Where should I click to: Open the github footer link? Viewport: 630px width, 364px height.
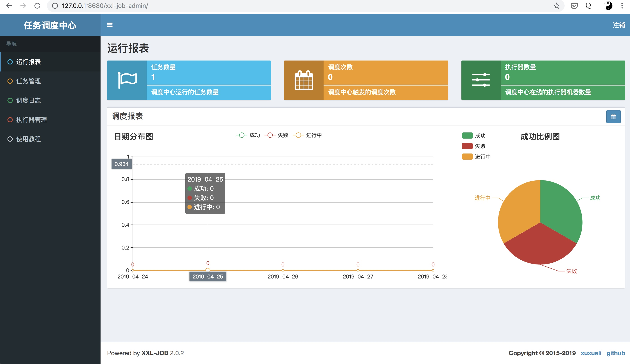[615, 353]
